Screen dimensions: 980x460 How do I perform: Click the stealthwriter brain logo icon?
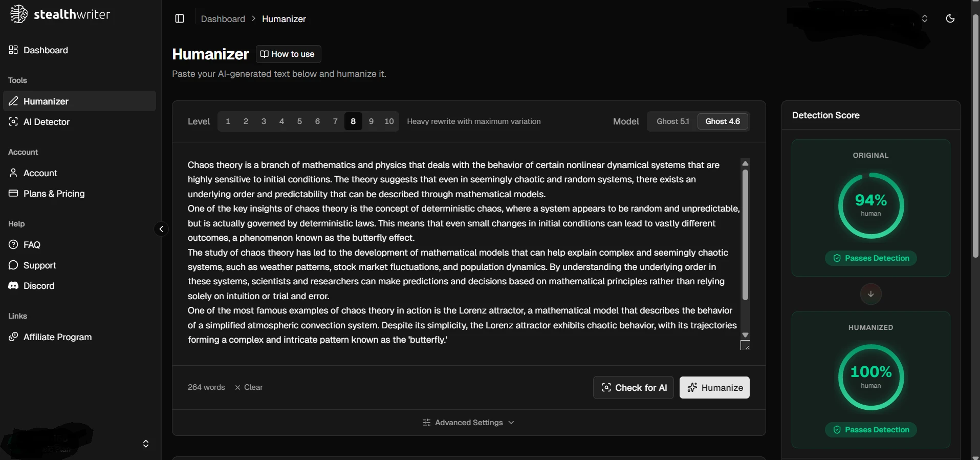coord(19,14)
